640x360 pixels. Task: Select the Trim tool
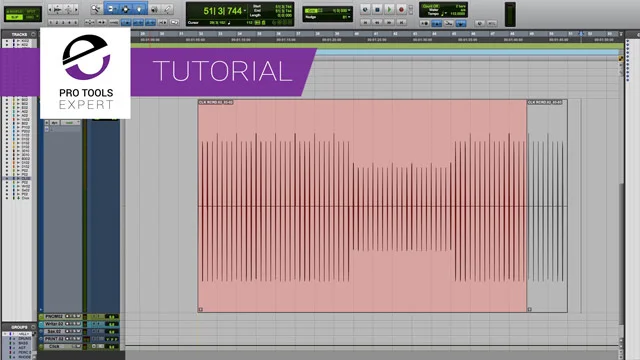(111, 9)
